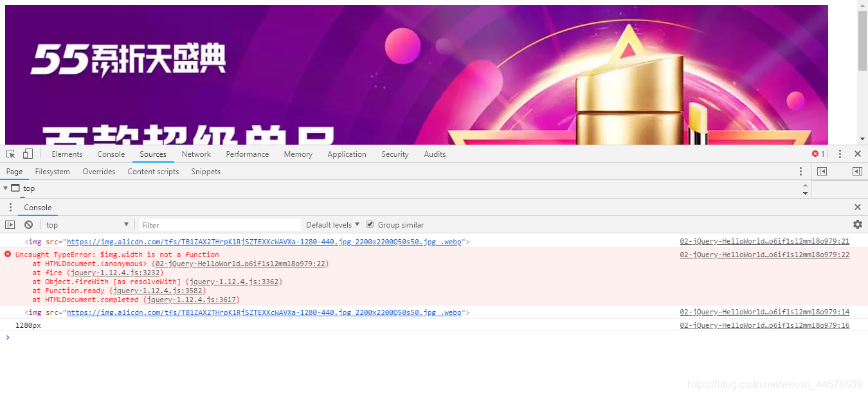Open the Snippets sub-tab
Viewport: 868px width, 396px height.
coord(206,172)
